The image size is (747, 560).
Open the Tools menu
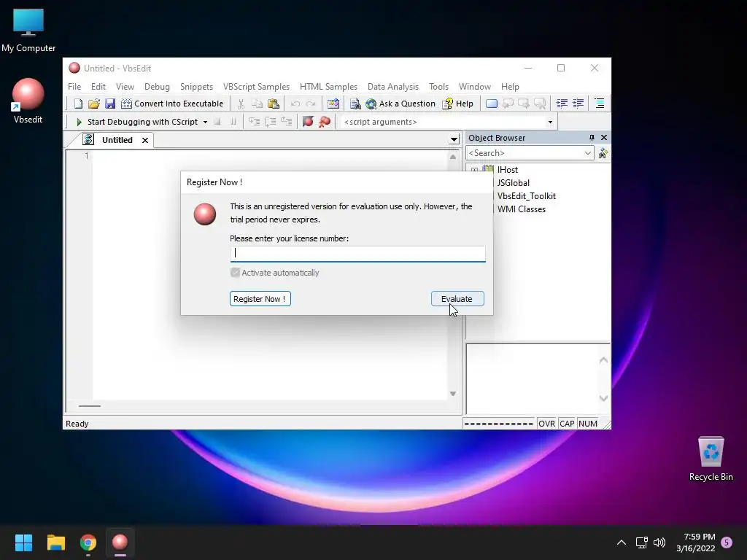pyautogui.click(x=438, y=87)
